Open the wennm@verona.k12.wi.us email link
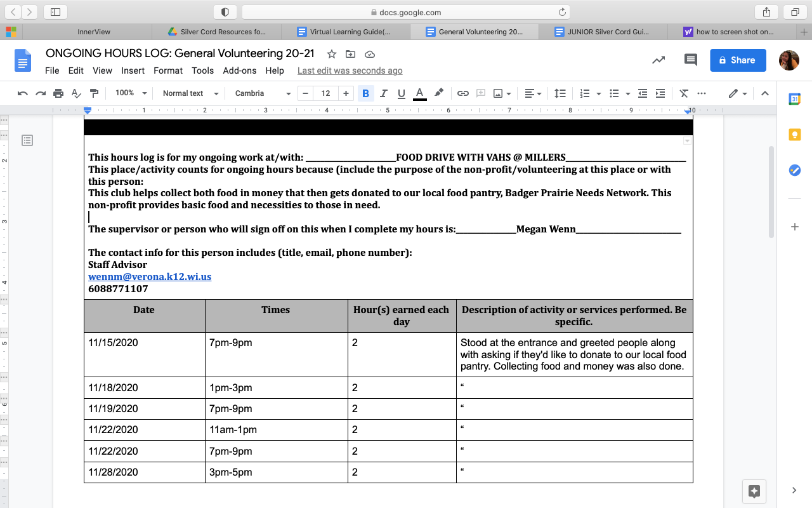The width and height of the screenshot is (812, 508). click(x=150, y=277)
